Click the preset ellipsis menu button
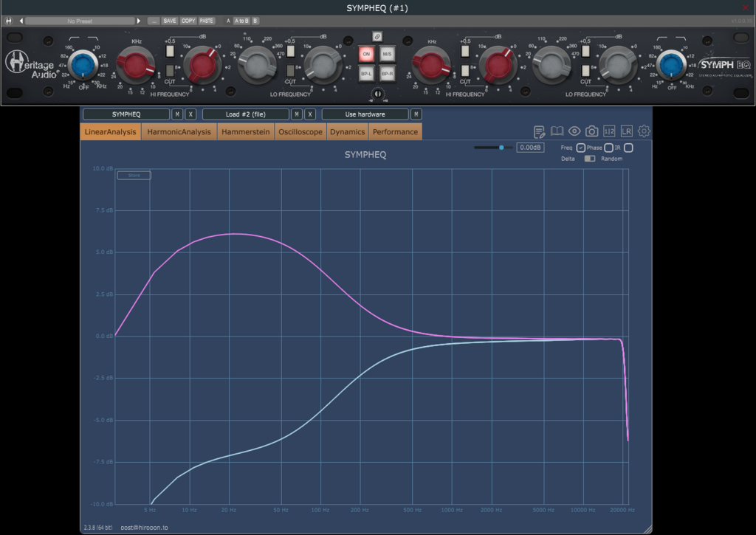Image resolution: width=756 pixels, height=535 pixels. click(154, 21)
